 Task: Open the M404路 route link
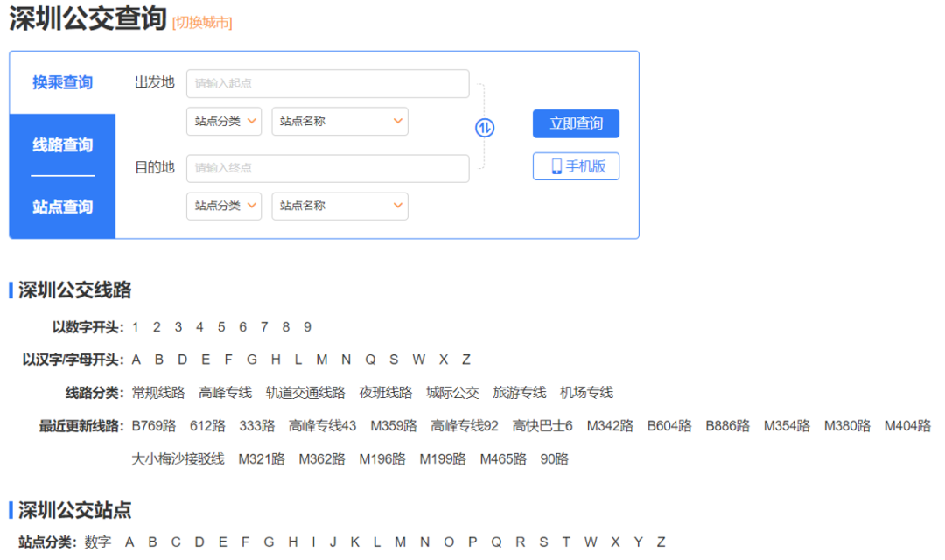point(907,426)
